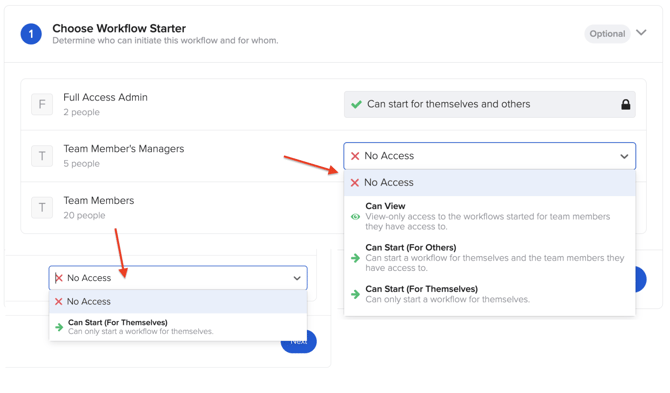The height and width of the screenshot is (393, 670).
Task: Select No Access in the lower-left dropdown list
Action: point(178,302)
